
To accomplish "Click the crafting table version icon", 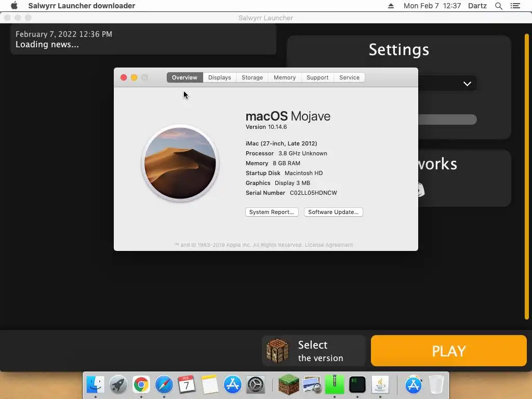I will 277,351.
